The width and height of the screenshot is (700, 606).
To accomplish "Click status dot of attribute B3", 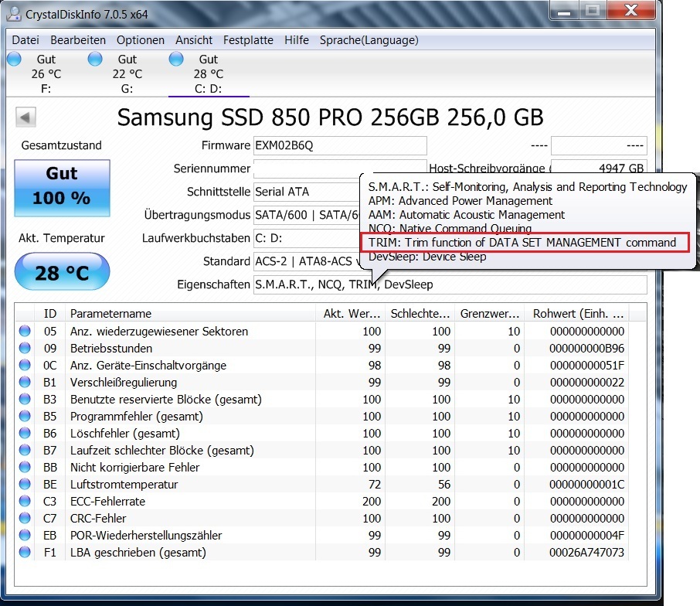I will (x=25, y=399).
